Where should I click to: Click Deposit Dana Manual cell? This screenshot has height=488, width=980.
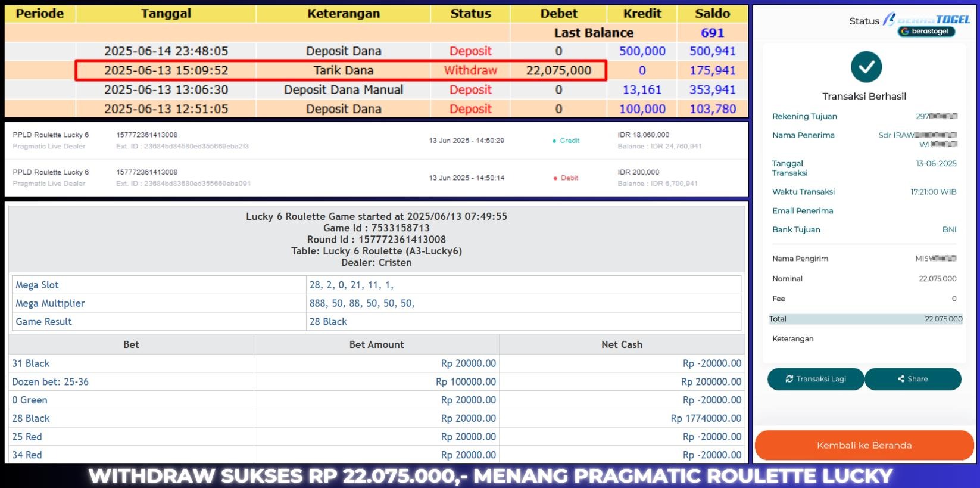(344, 89)
